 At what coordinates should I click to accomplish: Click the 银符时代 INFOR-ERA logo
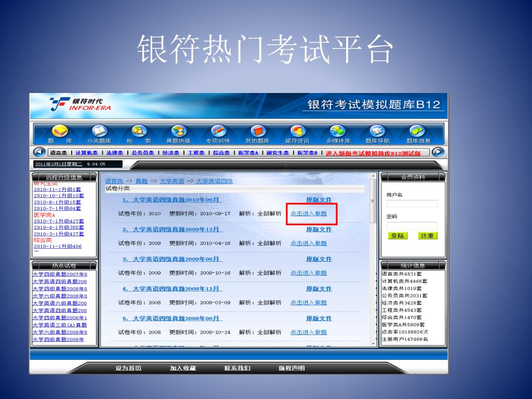click(x=81, y=104)
